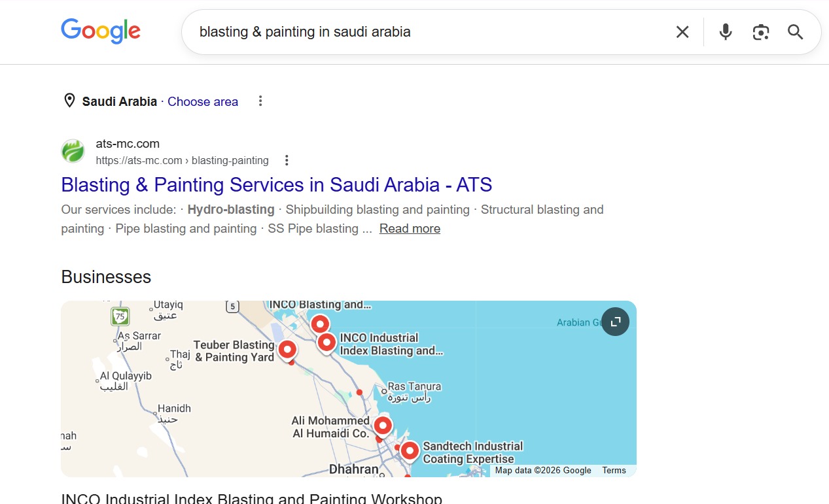The height and width of the screenshot is (504, 829).
Task: Click the route 5 highway marker on map
Action: 232,306
